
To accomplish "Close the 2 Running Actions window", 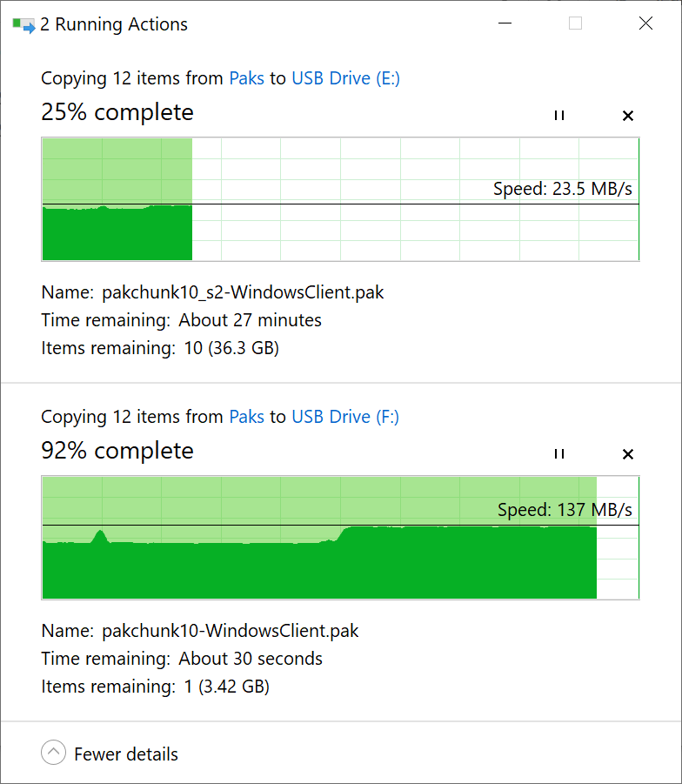I will (645, 24).
